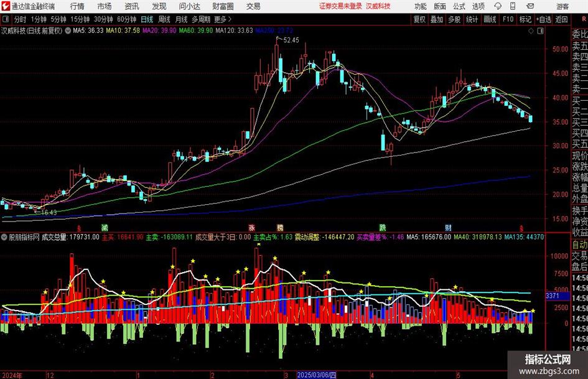Expand the 更多 period options
The width and height of the screenshot is (588, 379).
[223, 19]
